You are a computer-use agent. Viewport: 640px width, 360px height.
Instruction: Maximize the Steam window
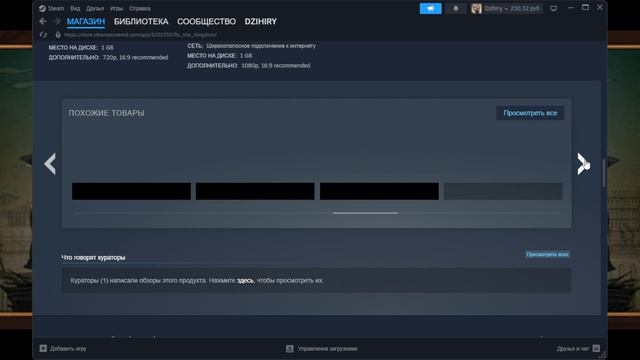click(x=585, y=8)
